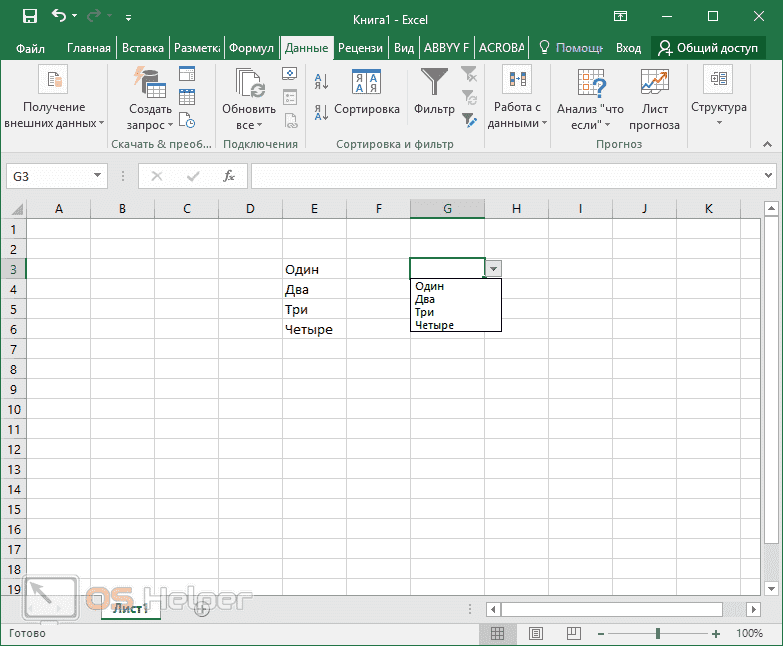
Task: Expand the Name Box dropdown
Action: [98, 176]
